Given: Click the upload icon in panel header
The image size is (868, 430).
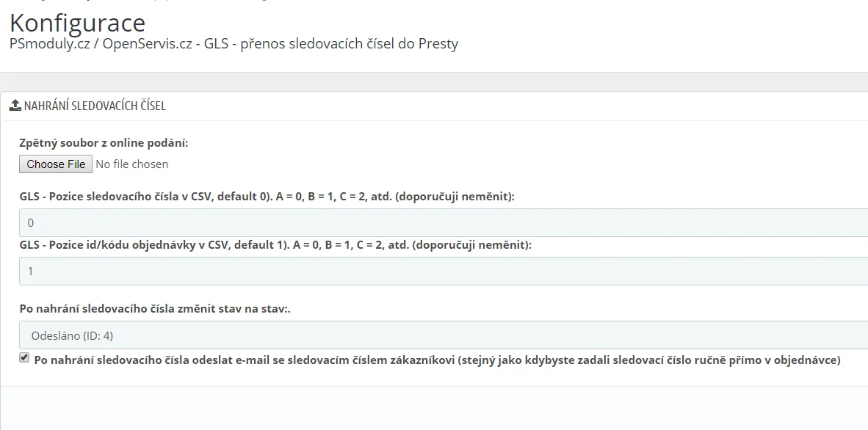Looking at the screenshot, I should tap(15, 106).
